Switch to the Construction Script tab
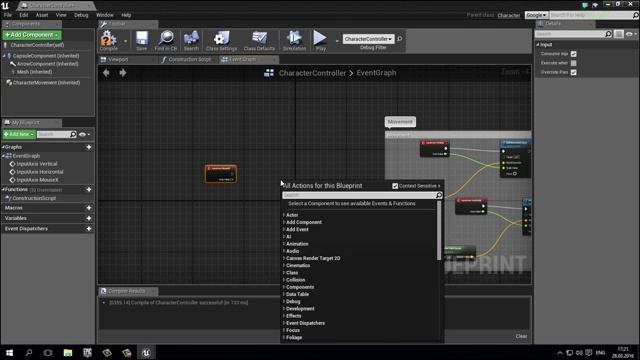 (x=189, y=60)
